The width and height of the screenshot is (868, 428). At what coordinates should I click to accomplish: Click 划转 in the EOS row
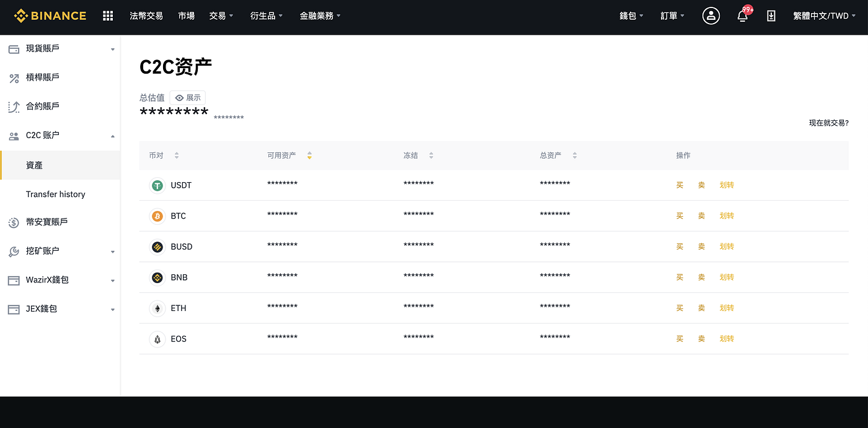point(727,339)
